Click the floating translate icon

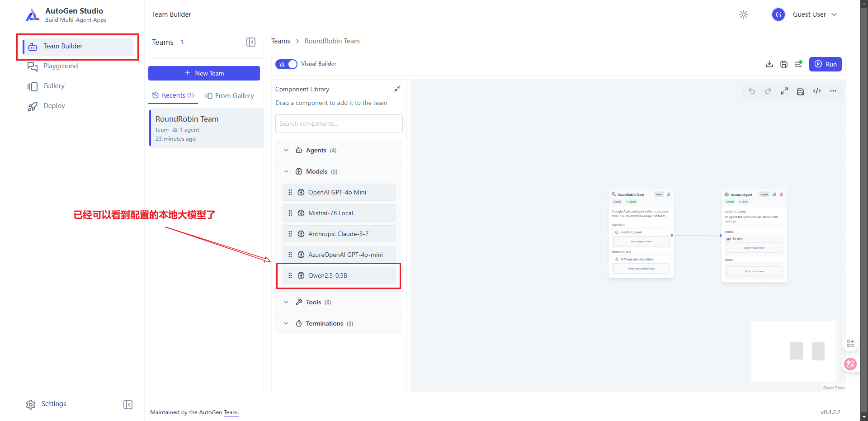click(850, 364)
